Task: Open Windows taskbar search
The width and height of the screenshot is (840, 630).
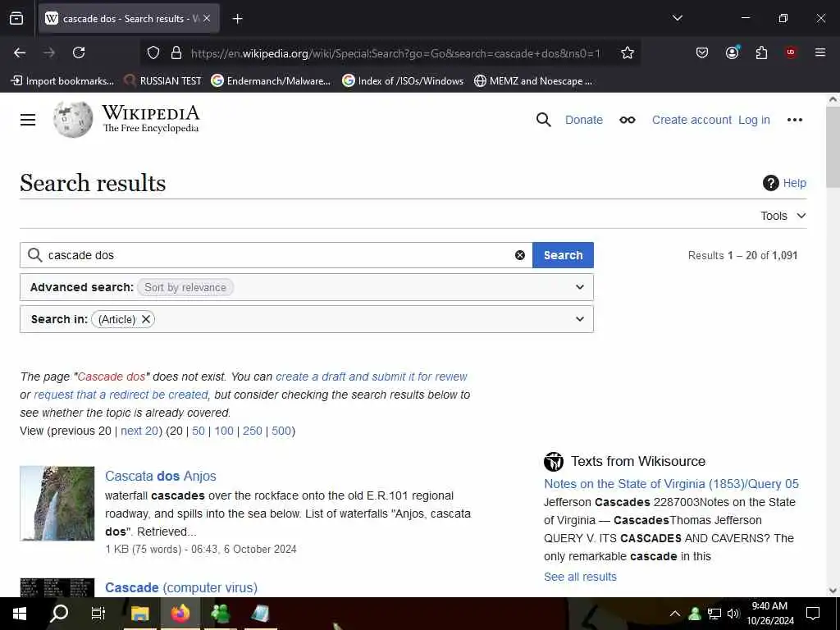Action: (59, 614)
